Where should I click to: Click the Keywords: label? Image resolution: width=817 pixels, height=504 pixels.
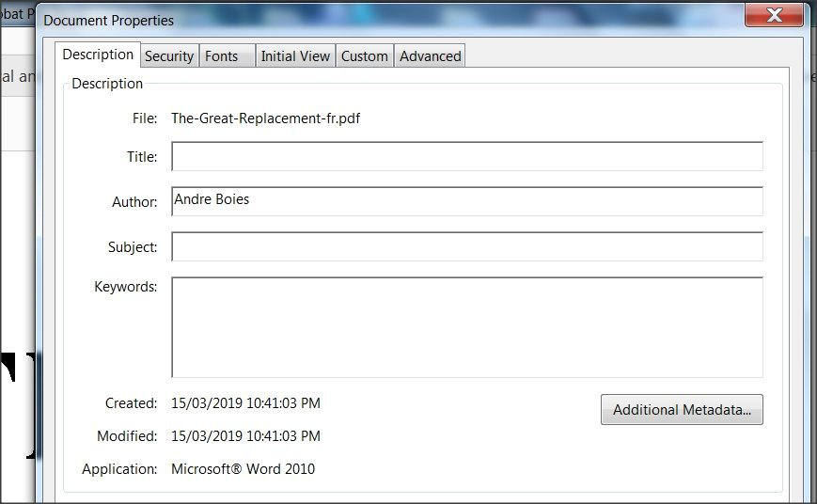click(126, 287)
